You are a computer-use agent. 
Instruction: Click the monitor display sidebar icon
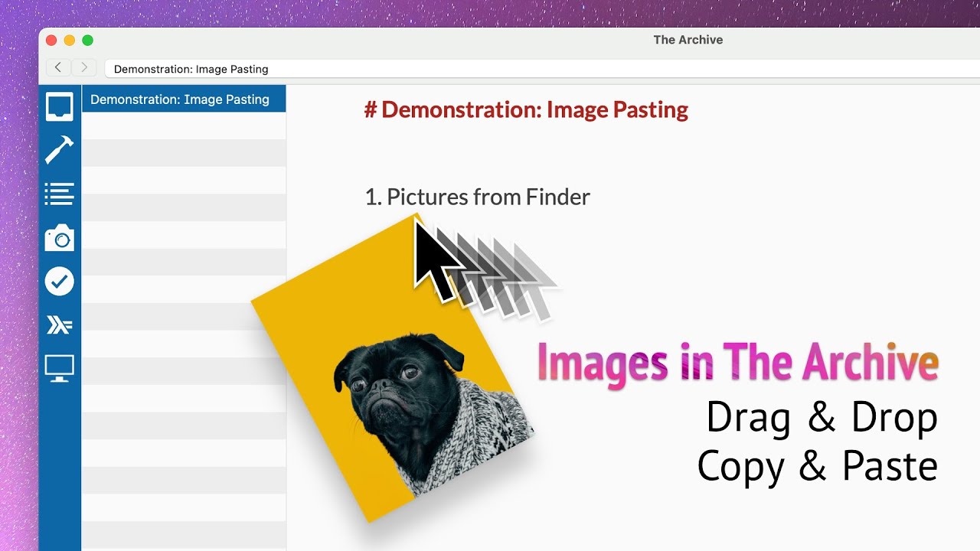pos(59,369)
